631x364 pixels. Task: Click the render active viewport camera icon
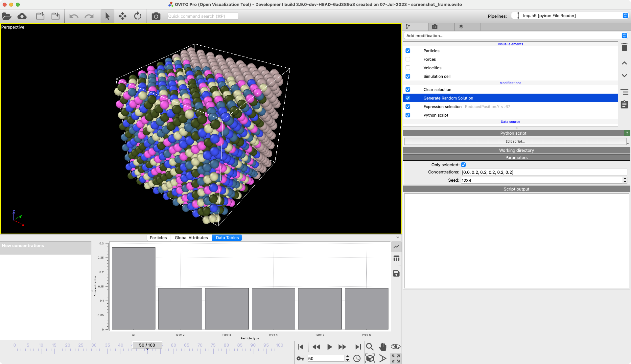point(156,16)
